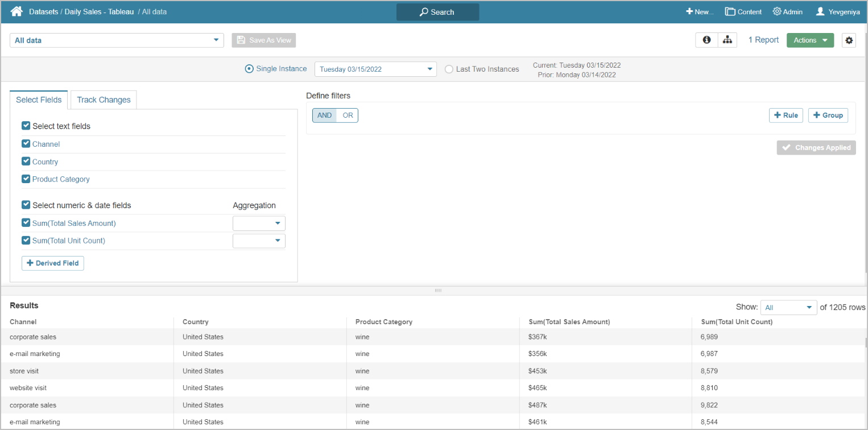The height and width of the screenshot is (430, 868).
Task: Open the Content folder icon
Action: [730, 11]
